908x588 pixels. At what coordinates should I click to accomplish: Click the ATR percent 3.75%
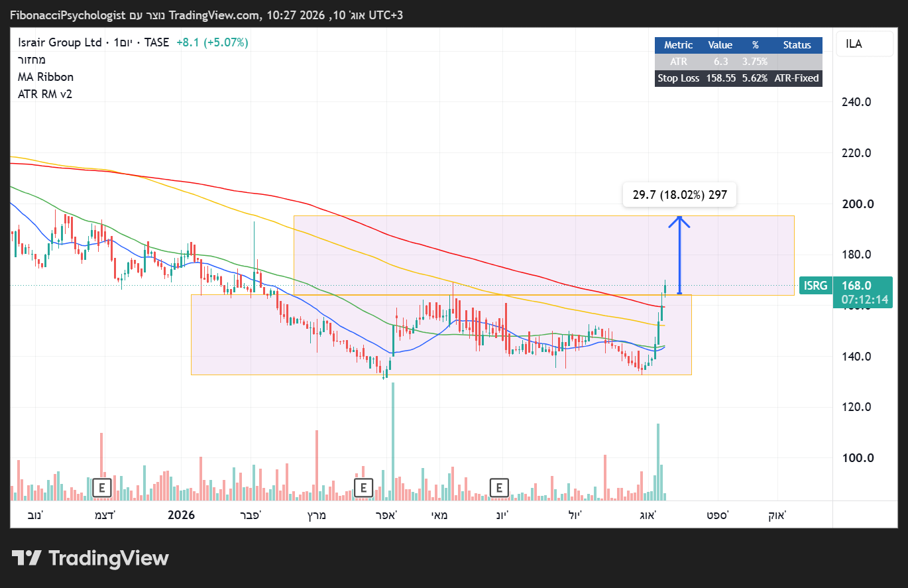point(755,62)
